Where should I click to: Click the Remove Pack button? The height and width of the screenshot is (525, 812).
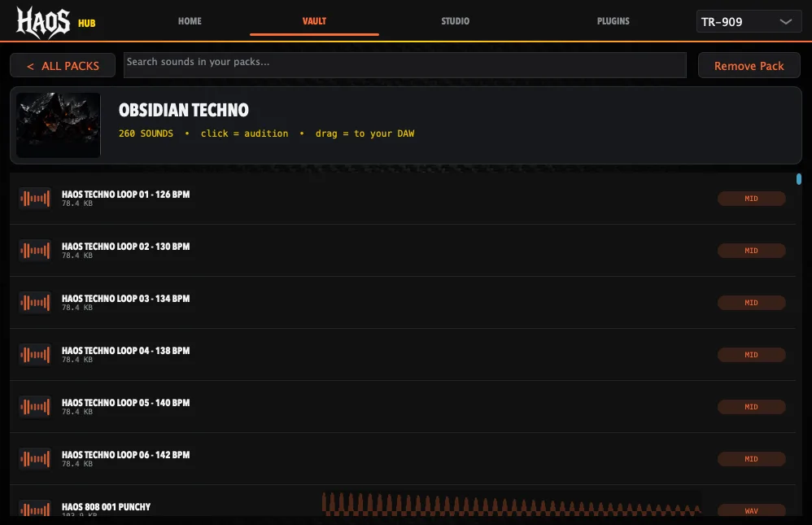749,65
